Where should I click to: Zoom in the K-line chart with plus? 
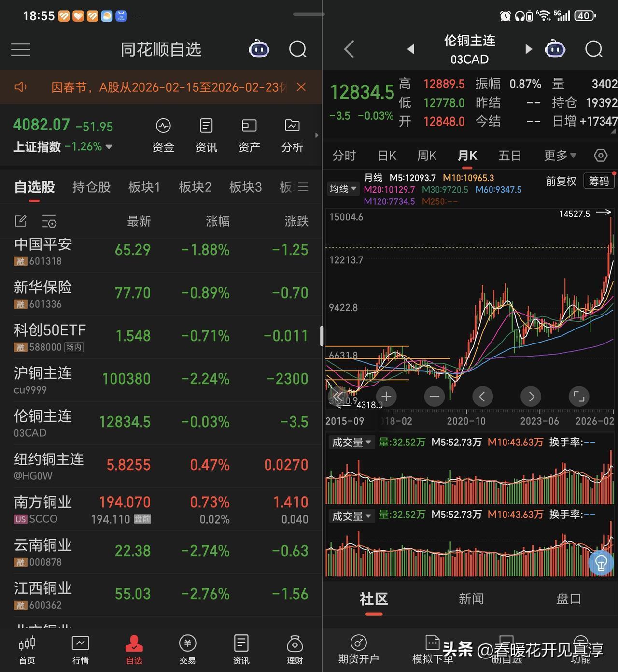tap(386, 397)
